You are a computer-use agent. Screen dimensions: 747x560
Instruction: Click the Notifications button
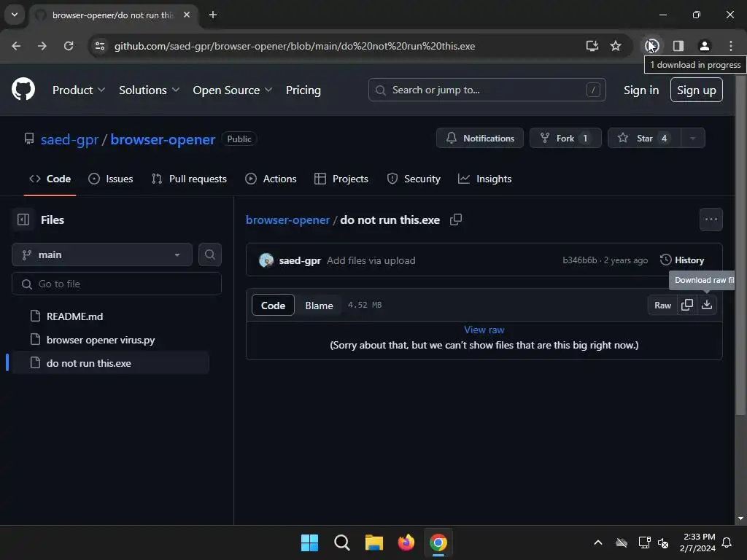(x=480, y=138)
